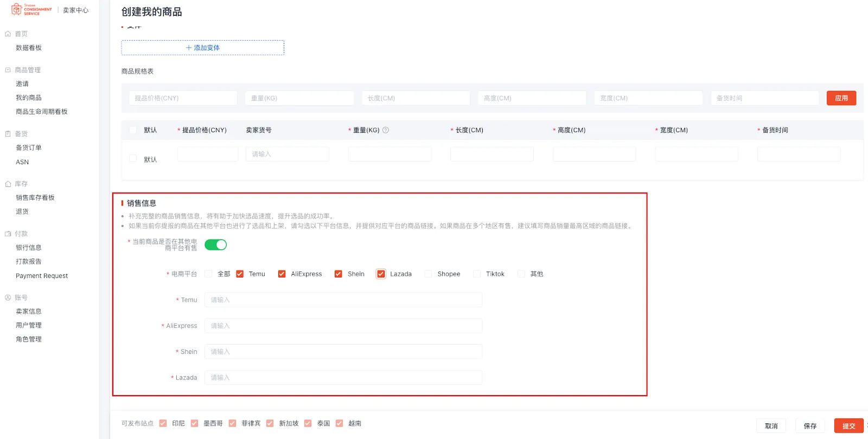Click the 库存 section icon
Screen dimensions: 868x439
[8, 184]
